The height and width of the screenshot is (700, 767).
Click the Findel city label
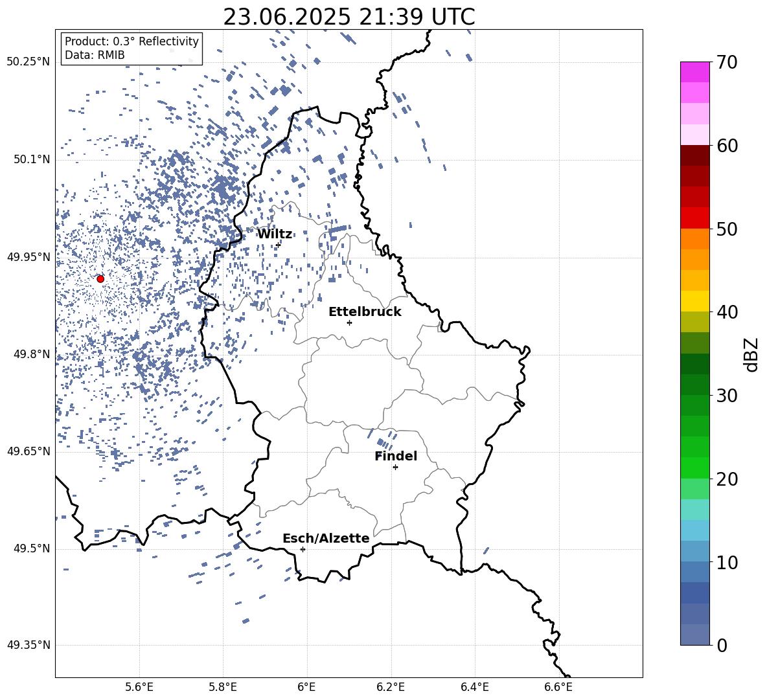396,456
